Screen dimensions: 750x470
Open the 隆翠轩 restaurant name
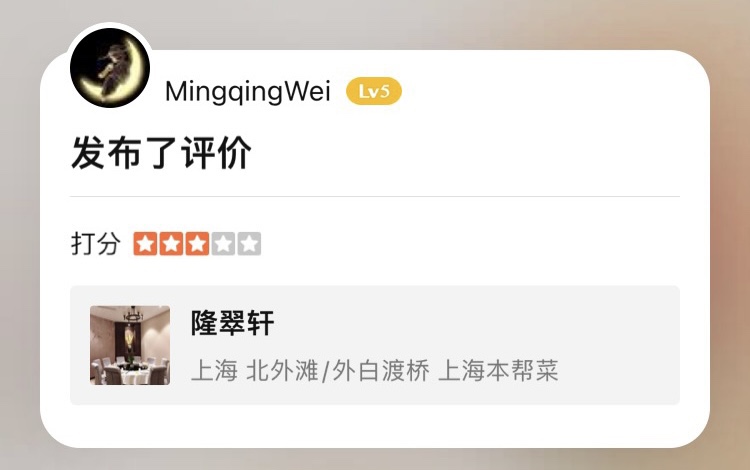coord(232,323)
